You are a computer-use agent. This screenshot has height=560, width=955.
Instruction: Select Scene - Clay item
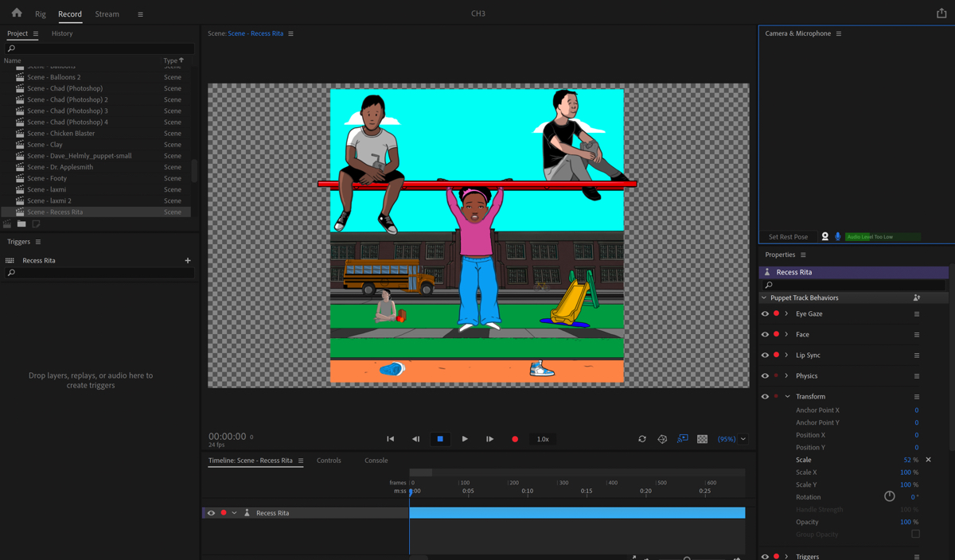click(x=45, y=145)
